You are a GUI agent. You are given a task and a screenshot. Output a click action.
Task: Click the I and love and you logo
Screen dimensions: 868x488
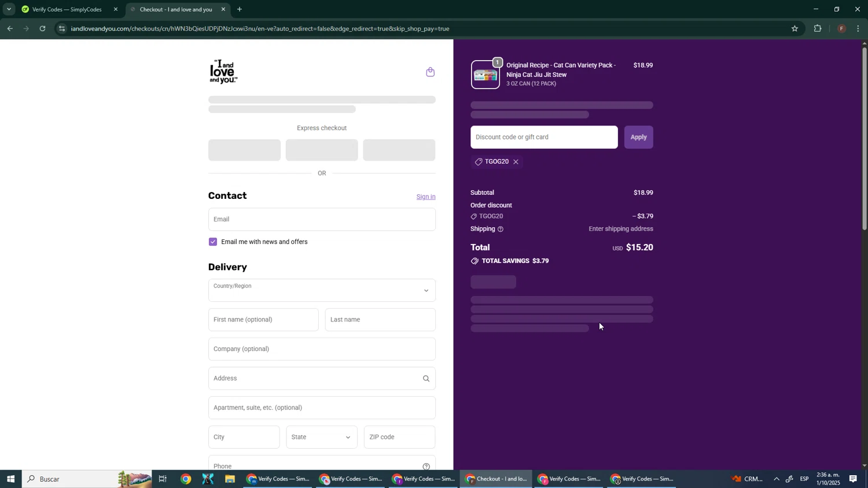[x=223, y=72]
